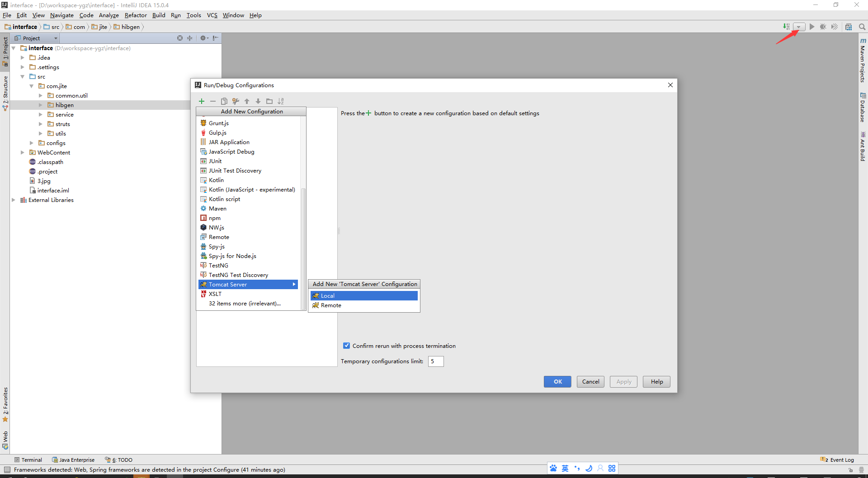The image size is (868, 478).
Task: Open the 6: TODO tool window tab
Action: (119, 460)
